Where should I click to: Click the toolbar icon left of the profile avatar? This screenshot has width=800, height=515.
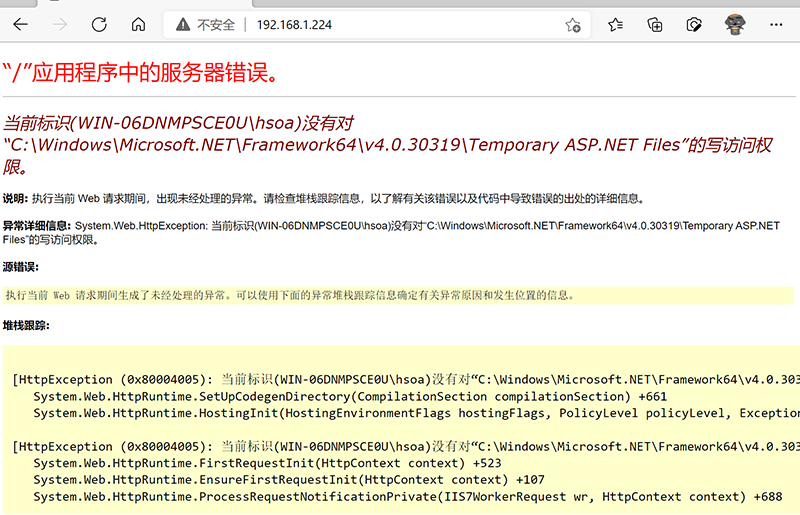click(x=694, y=24)
